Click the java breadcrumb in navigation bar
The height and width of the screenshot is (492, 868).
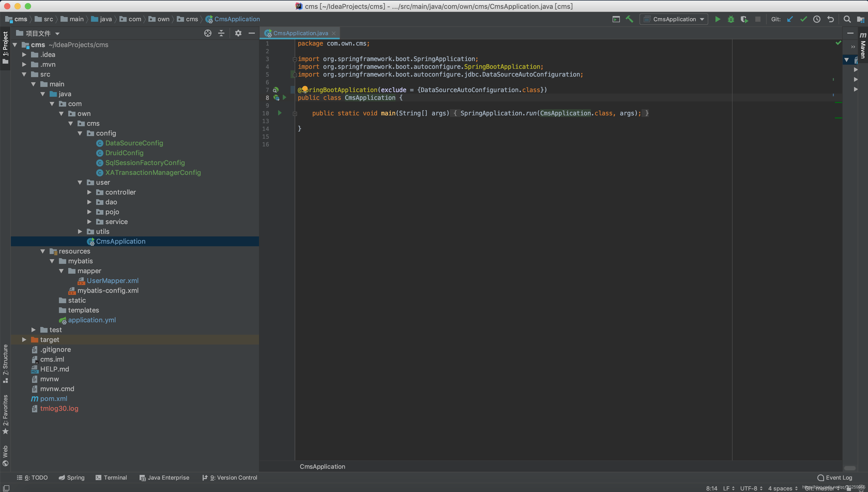point(101,19)
